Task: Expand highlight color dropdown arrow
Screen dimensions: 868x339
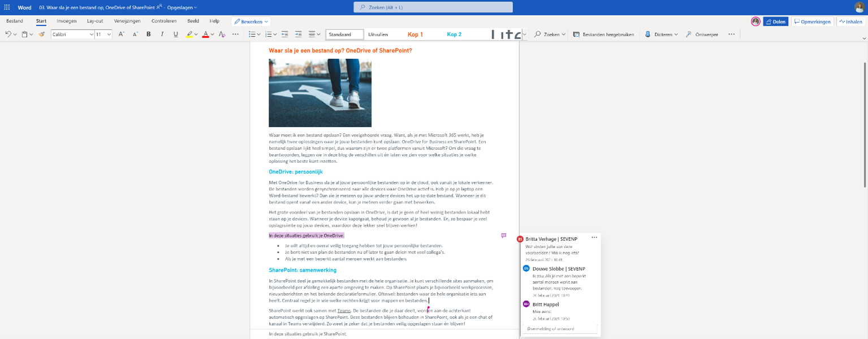Action: 196,34
